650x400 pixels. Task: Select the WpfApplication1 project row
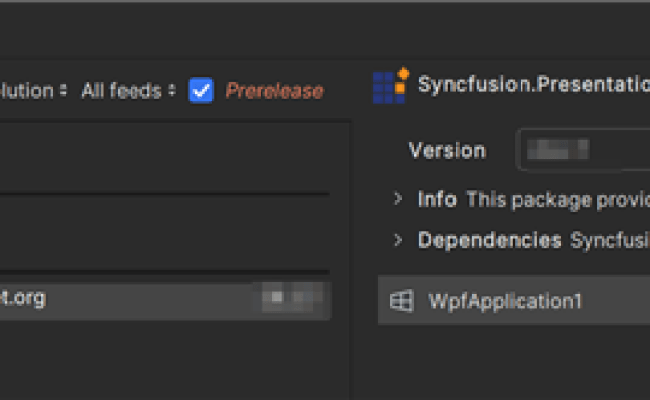(x=514, y=301)
